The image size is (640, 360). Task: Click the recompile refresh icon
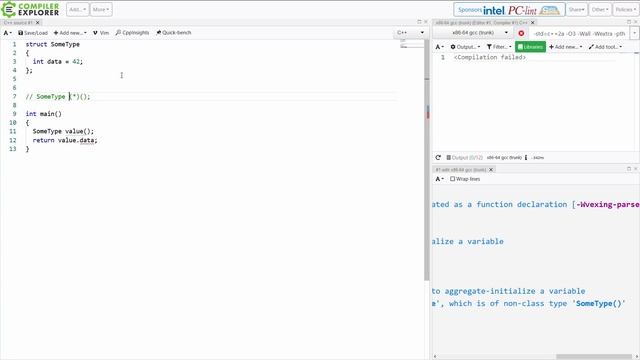[438, 158]
